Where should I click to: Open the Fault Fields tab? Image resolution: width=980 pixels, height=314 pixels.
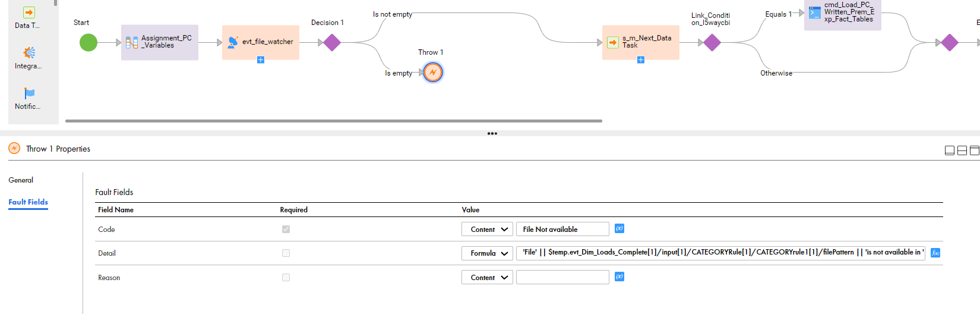(28, 202)
